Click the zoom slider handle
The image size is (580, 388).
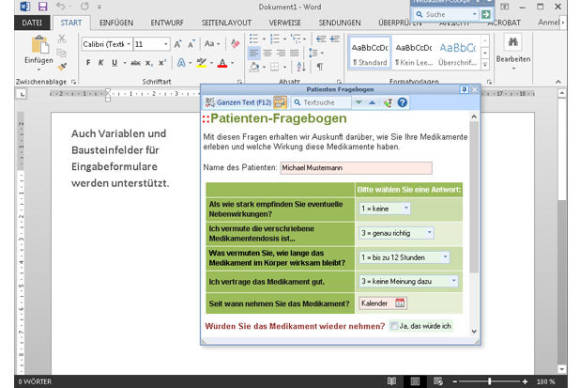coord(489,381)
